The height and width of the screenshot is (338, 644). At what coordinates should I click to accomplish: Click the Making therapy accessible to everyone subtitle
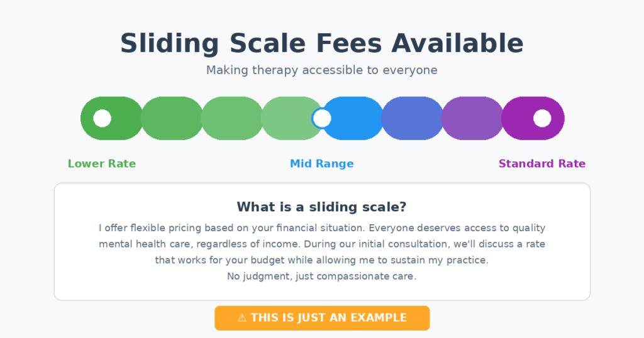(322, 70)
